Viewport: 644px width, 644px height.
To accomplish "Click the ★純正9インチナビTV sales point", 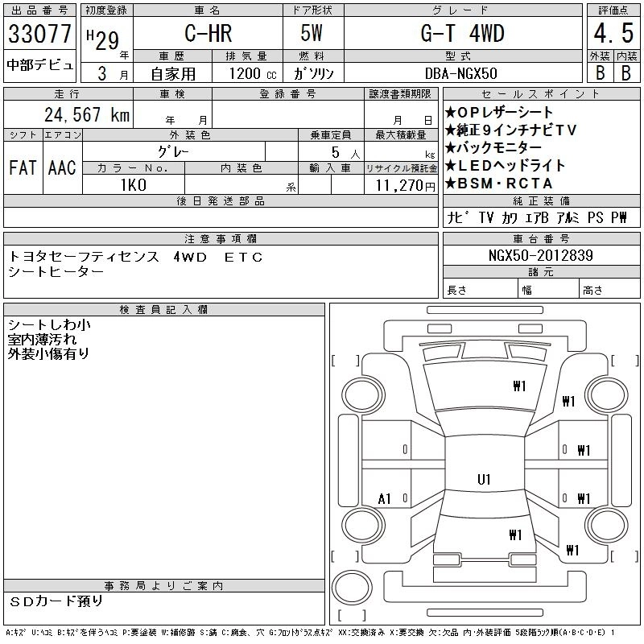I will [x=510, y=130].
